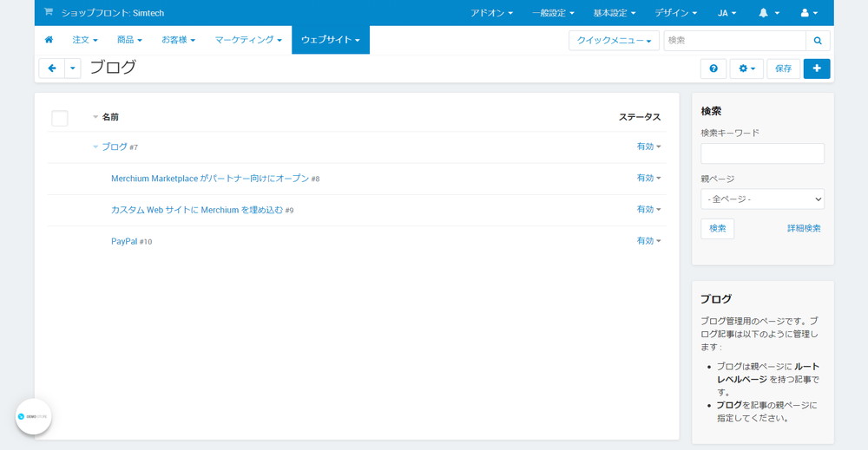The width and height of the screenshot is (868, 450).
Task: Open the 基本設定 menu
Action: pos(615,13)
